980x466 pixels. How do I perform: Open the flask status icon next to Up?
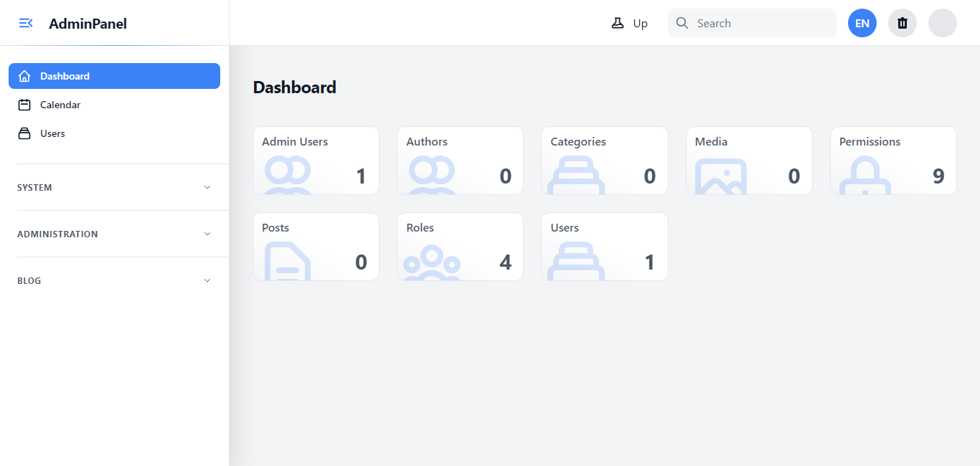pos(618,22)
